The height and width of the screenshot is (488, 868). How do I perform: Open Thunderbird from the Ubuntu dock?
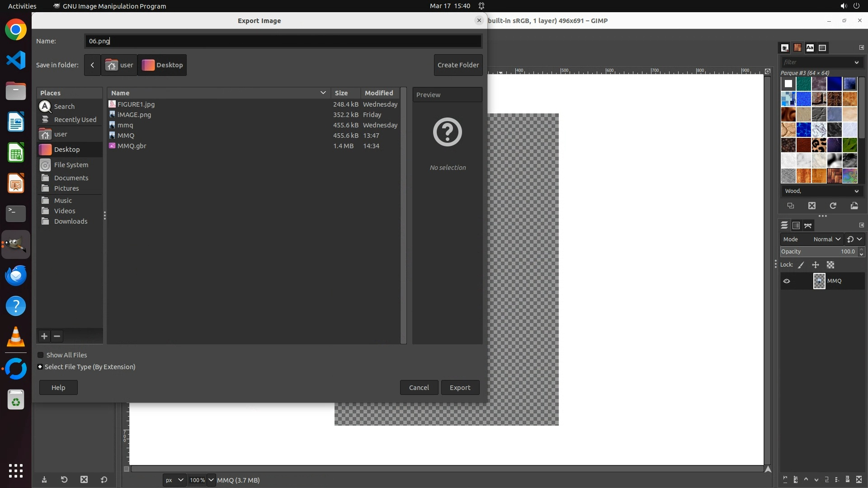(16, 276)
